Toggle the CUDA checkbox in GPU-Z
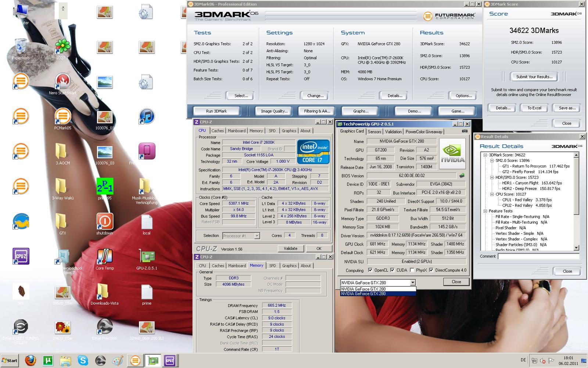Viewport: 588px width, 368px height. coord(392,270)
